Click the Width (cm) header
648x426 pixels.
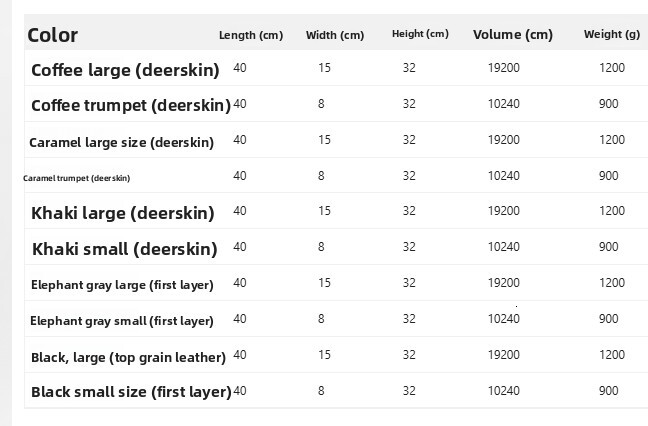tap(335, 35)
